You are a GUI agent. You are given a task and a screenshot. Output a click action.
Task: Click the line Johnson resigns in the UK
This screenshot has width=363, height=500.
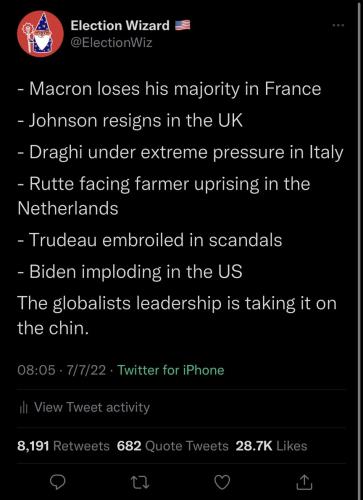pos(130,121)
